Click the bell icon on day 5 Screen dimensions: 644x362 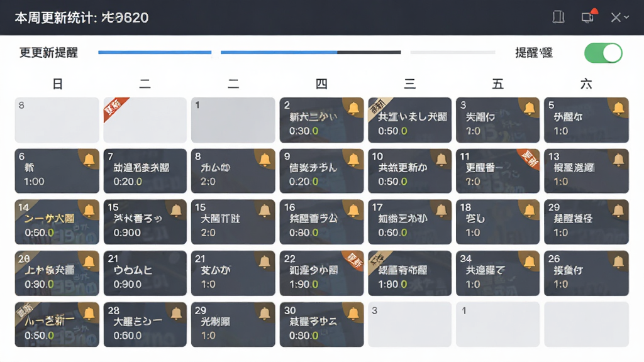pyautogui.click(x=618, y=108)
